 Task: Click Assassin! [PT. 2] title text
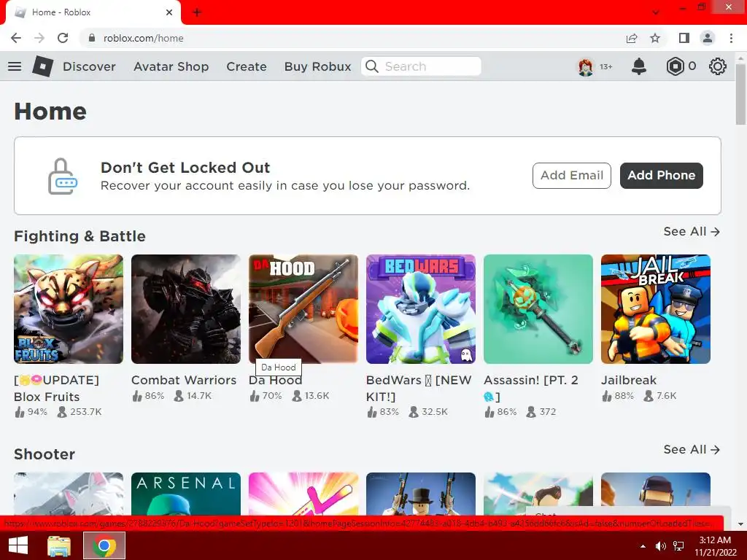pos(531,388)
